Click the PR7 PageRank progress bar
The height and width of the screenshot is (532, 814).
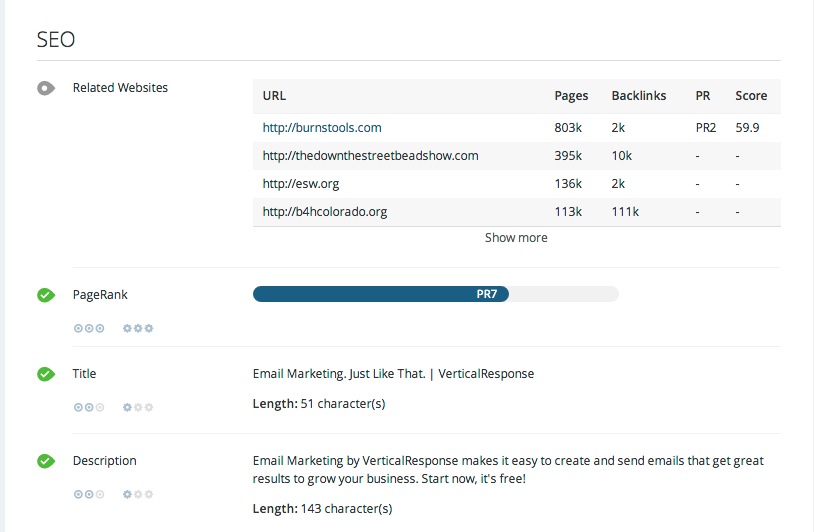pyautogui.click(x=436, y=294)
